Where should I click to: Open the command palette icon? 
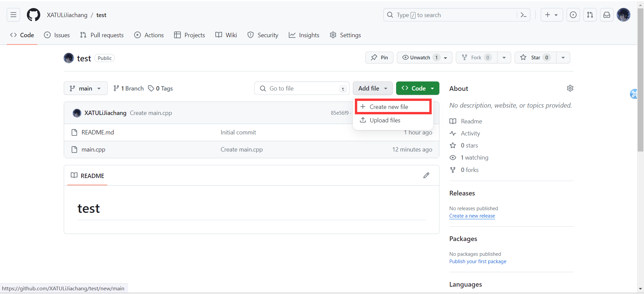tap(523, 15)
